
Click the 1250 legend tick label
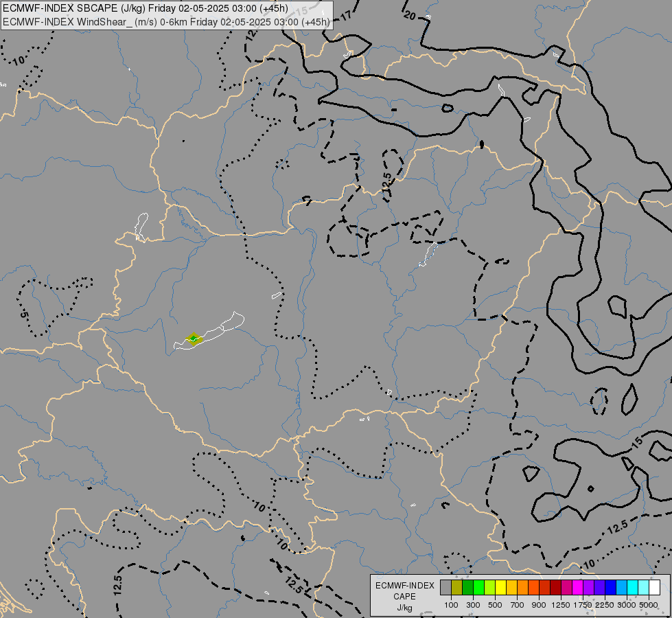pyautogui.click(x=561, y=605)
